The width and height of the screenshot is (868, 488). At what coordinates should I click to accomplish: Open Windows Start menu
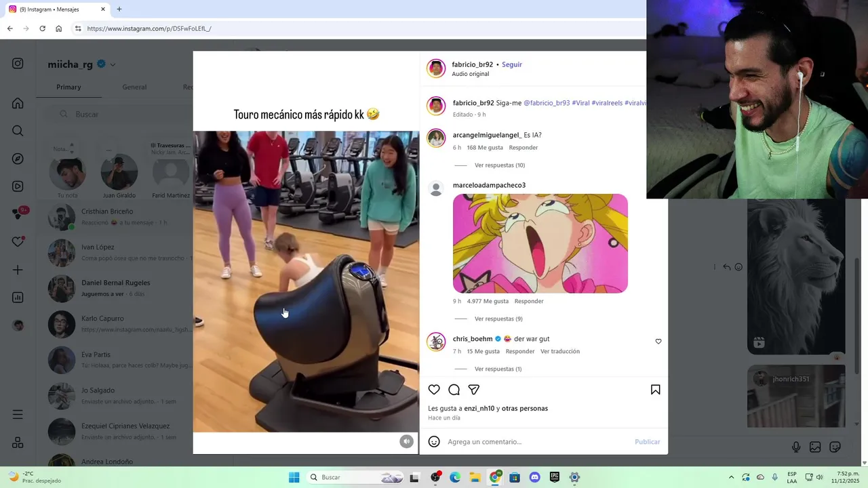[x=294, y=477]
